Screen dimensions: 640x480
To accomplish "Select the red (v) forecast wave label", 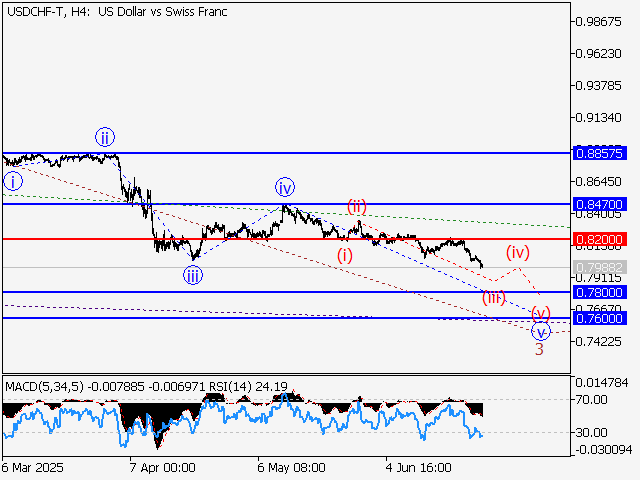I will coord(540,312).
